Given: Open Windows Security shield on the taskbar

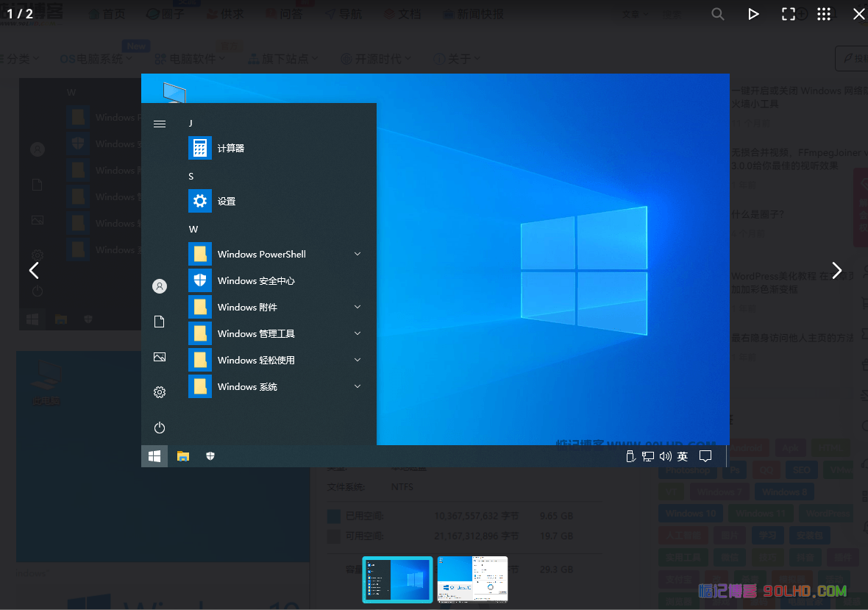Looking at the screenshot, I should pyautogui.click(x=210, y=456).
